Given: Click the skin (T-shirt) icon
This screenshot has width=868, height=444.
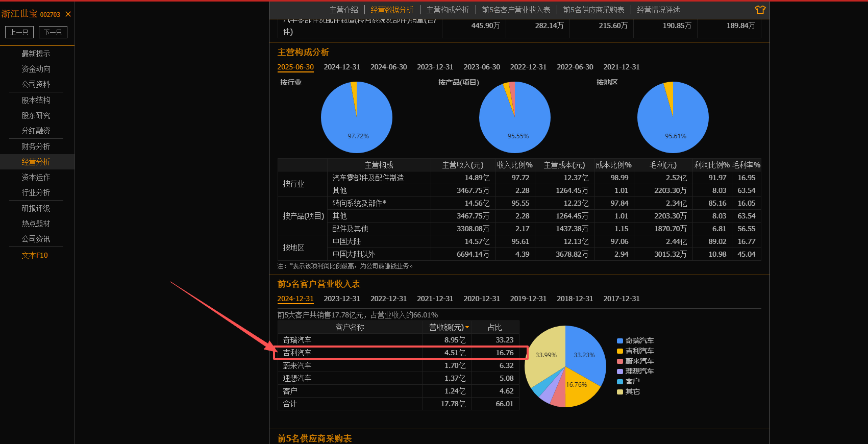Looking at the screenshot, I should [760, 10].
